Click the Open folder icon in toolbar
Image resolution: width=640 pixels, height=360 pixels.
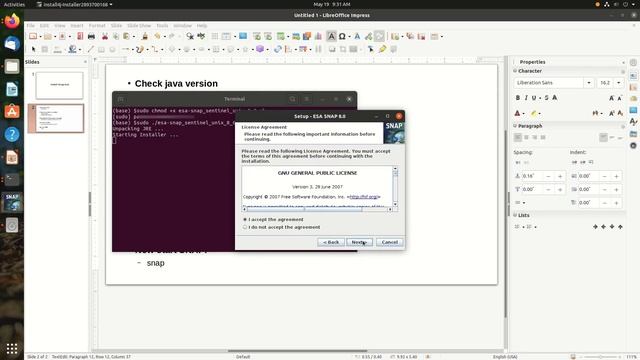(x=48, y=36)
